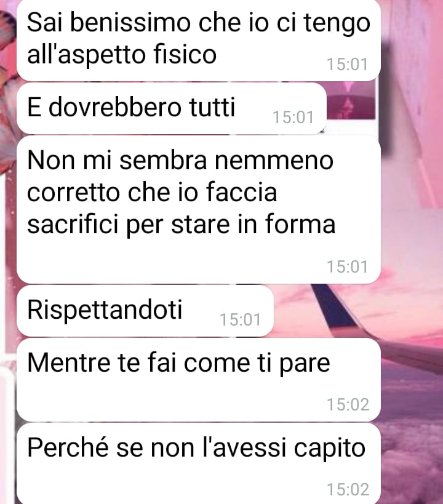This screenshot has width=443, height=504.
Task: Click the word "sacrifici" in the third message
Action: (73, 224)
